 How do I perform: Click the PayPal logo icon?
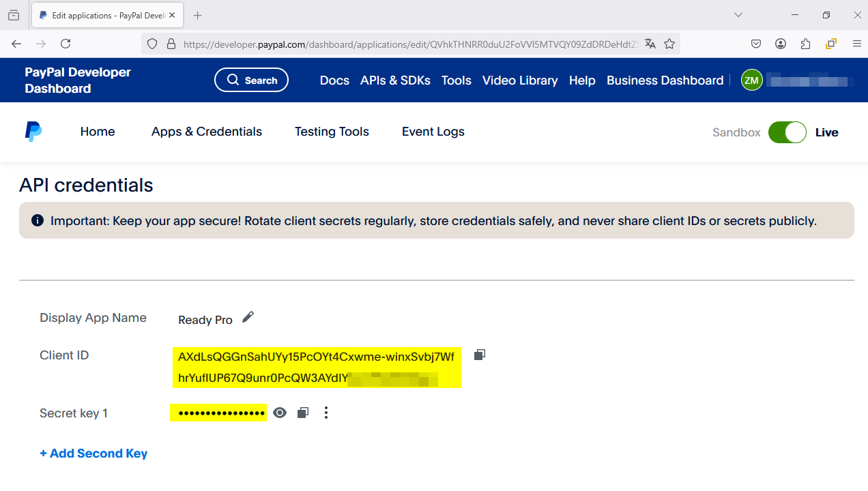coord(33,132)
